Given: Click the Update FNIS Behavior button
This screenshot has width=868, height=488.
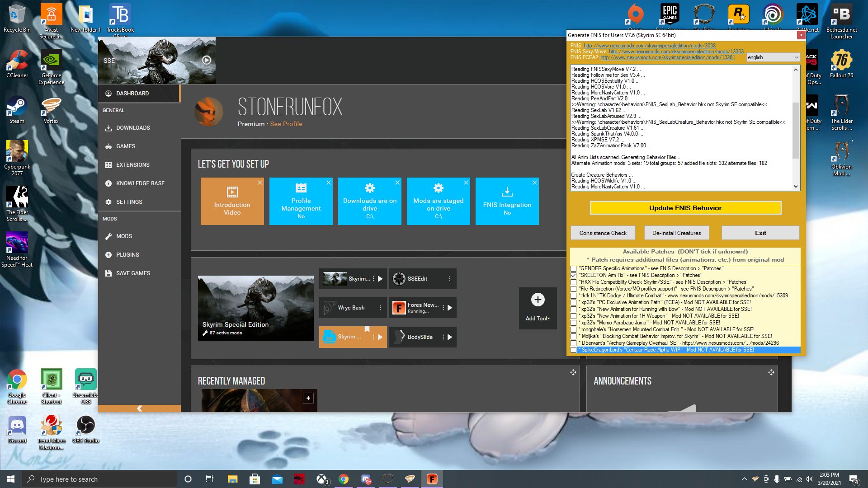Looking at the screenshot, I should point(685,208).
